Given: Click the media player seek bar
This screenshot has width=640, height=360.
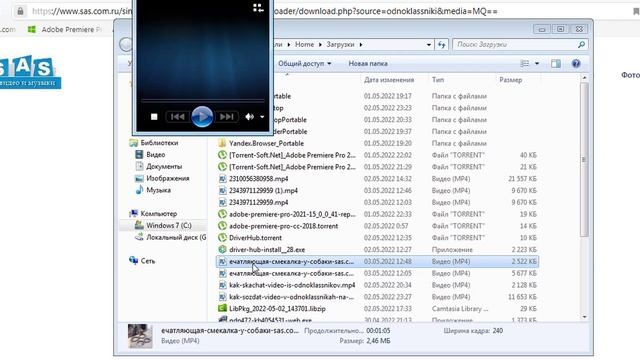Looking at the screenshot, I should [x=202, y=100].
